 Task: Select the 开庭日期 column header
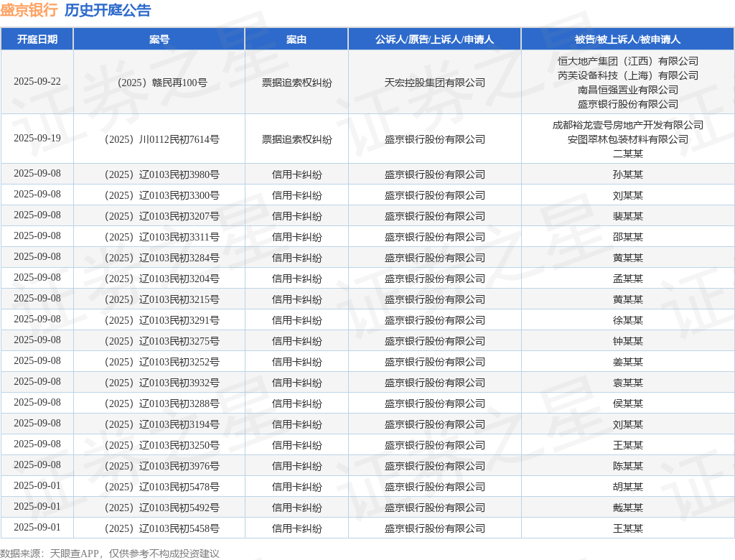tap(37, 39)
